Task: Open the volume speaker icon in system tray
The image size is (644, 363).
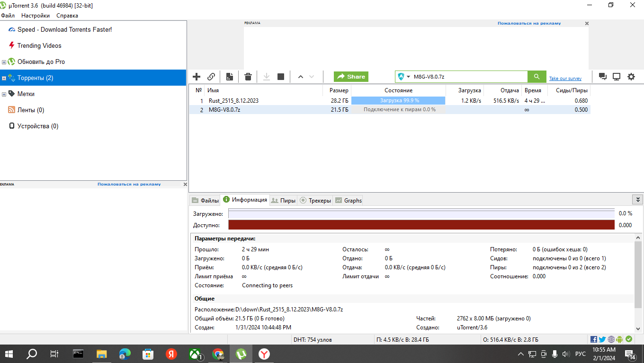Action: click(565, 354)
